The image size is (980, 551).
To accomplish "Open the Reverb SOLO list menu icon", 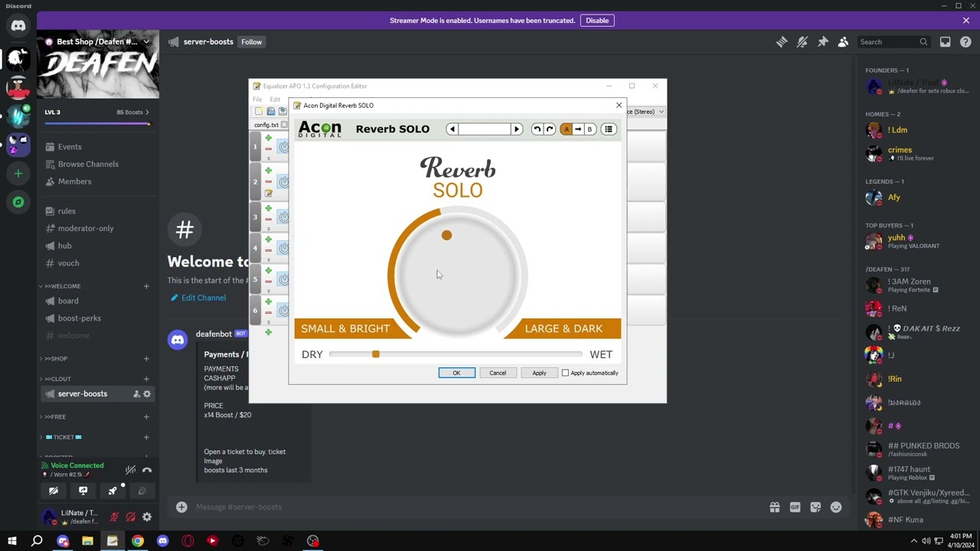I will point(609,129).
